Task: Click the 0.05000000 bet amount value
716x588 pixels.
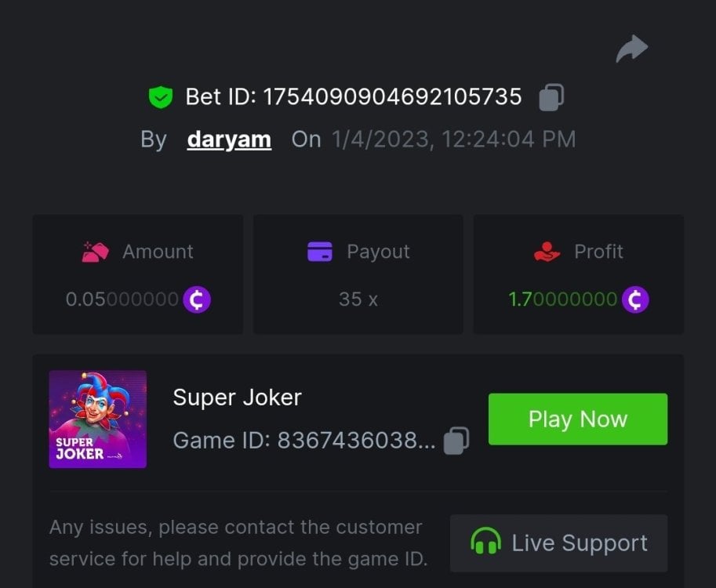Action: click(x=122, y=299)
